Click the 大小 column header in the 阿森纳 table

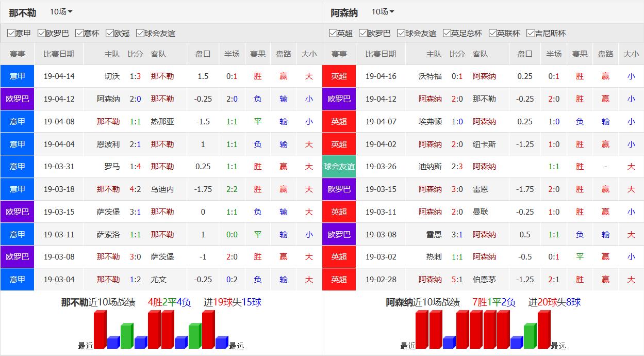click(x=631, y=54)
